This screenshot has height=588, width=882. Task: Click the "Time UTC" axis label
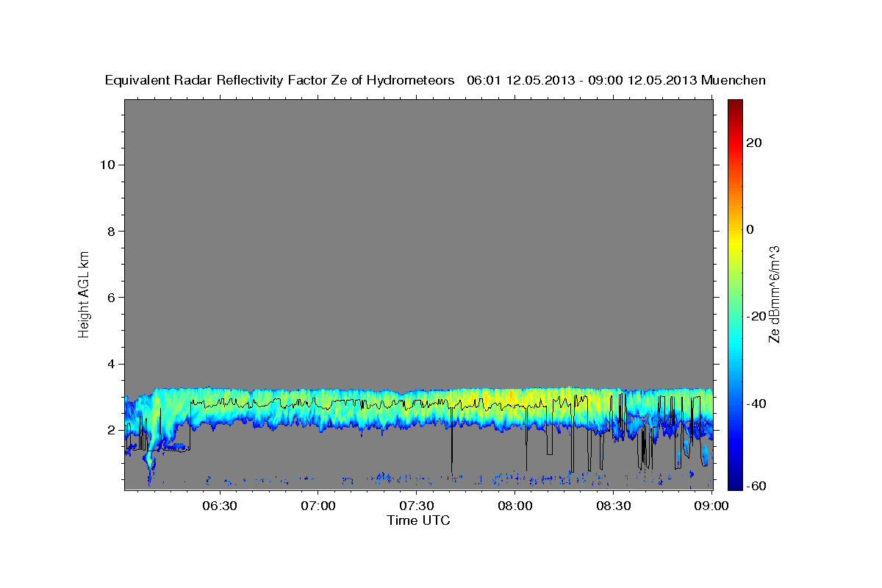tap(418, 520)
